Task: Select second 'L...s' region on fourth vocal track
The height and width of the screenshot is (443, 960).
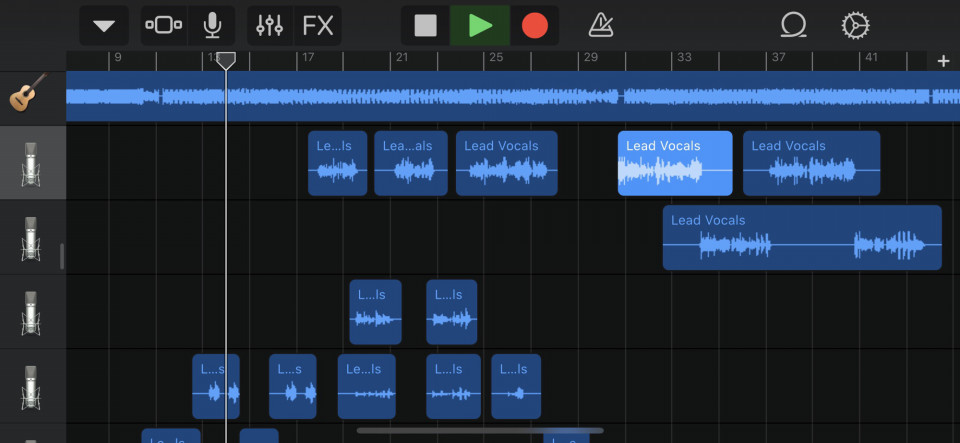Action: (293, 386)
